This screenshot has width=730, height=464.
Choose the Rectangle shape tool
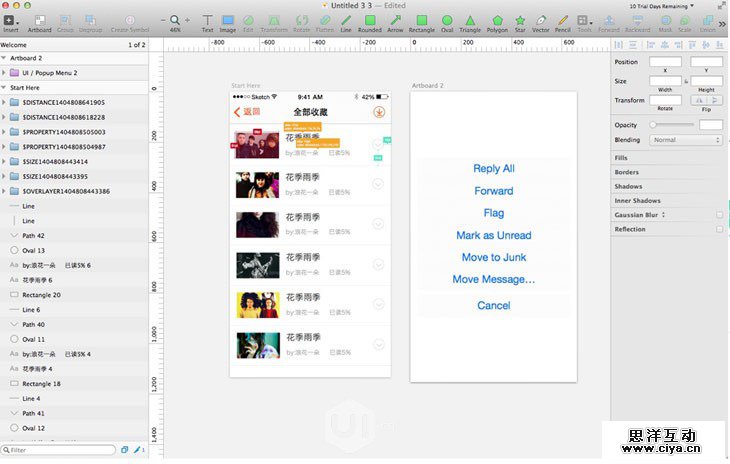coord(421,20)
